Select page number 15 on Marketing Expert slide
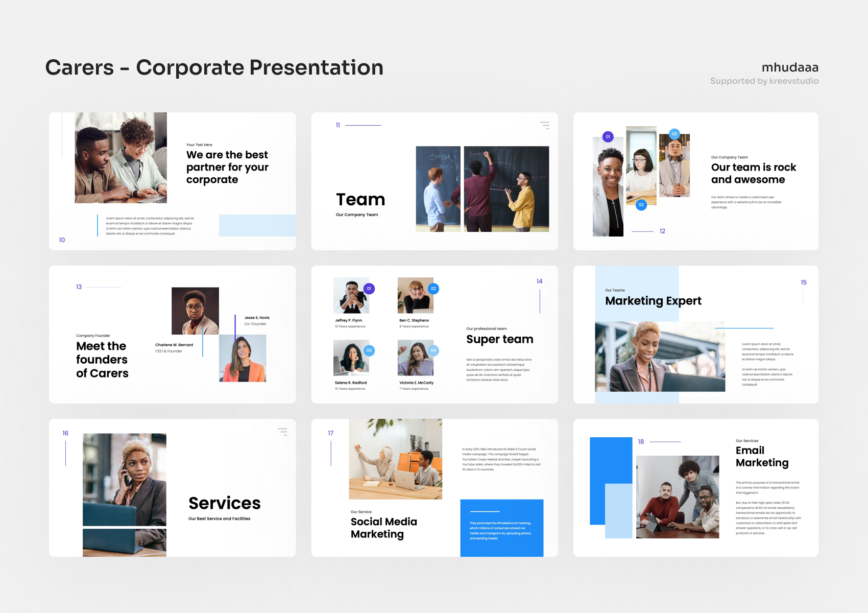Viewport: 868px width, 613px height. 803,282
